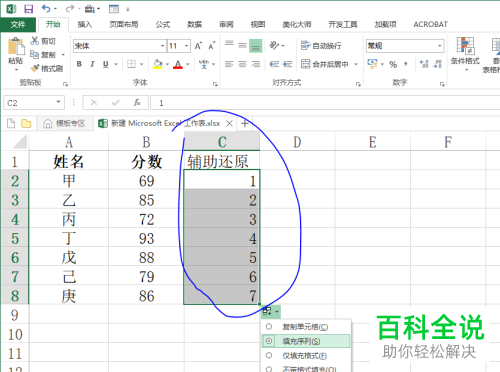Click the text orientation icon
The image size is (500, 372).
274,45
